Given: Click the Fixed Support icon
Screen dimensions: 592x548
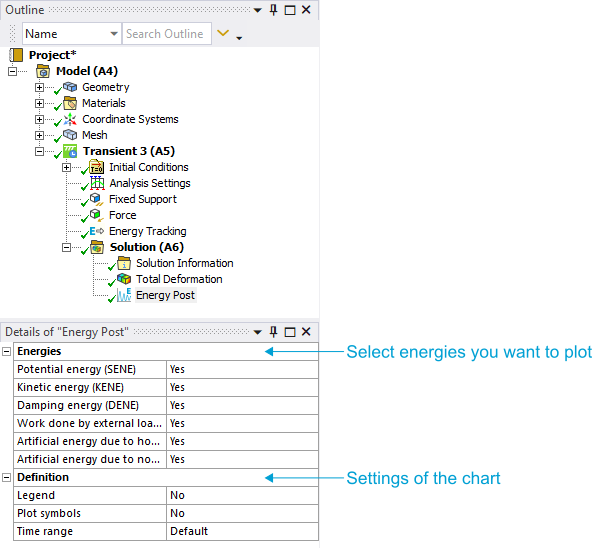Looking at the screenshot, I should coord(96,199).
